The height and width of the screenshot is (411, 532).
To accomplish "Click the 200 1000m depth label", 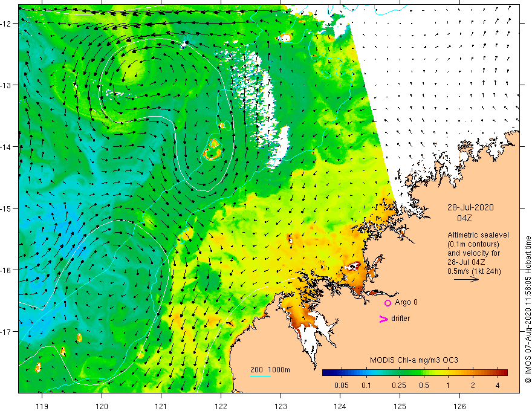I will coord(270,370).
